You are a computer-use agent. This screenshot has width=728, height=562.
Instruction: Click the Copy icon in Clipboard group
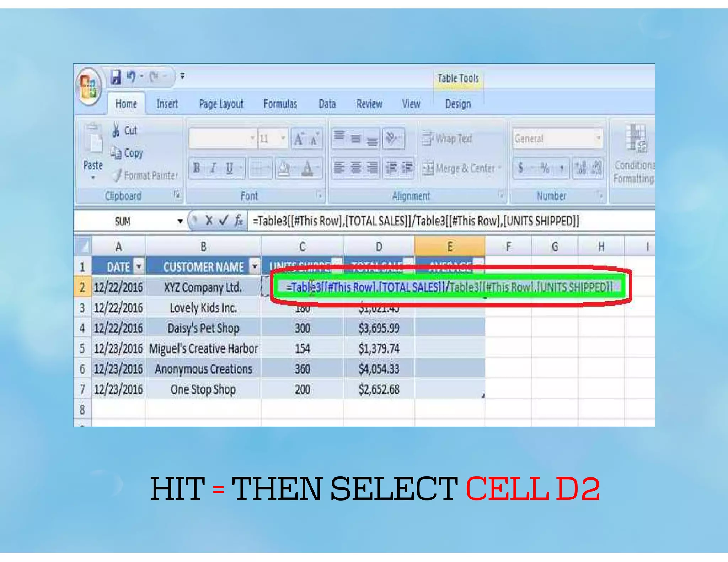(x=116, y=153)
